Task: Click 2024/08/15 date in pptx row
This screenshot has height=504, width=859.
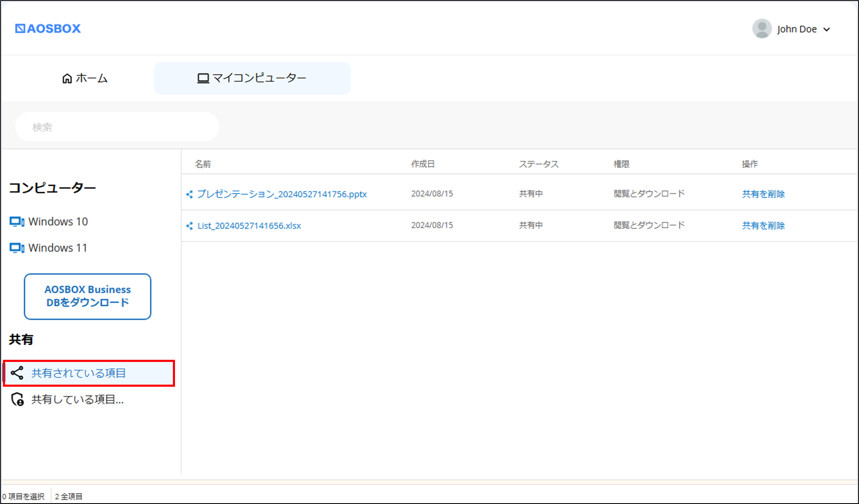Action: pyautogui.click(x=432, y=194)
